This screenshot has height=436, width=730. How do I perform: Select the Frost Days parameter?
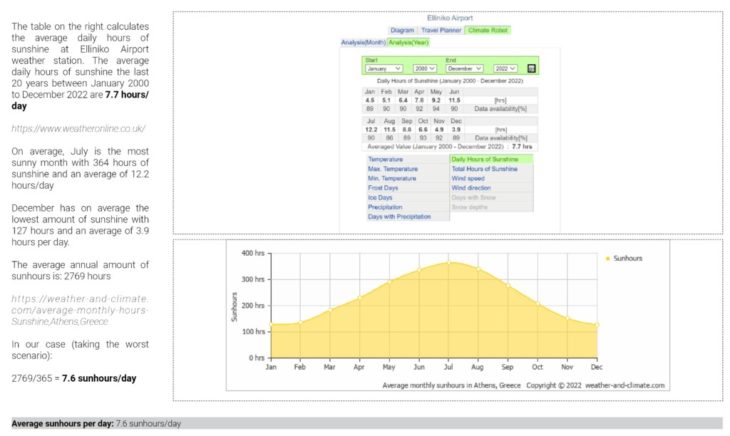pyautogui.click(x=385, y=187)
